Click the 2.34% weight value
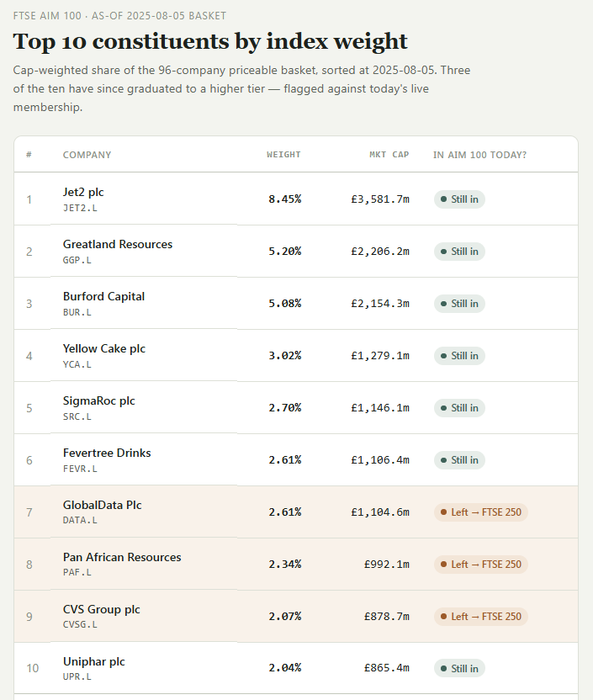The height and width of the screenshot is (700, 593). pyautogui.click(x=284, y=565)
